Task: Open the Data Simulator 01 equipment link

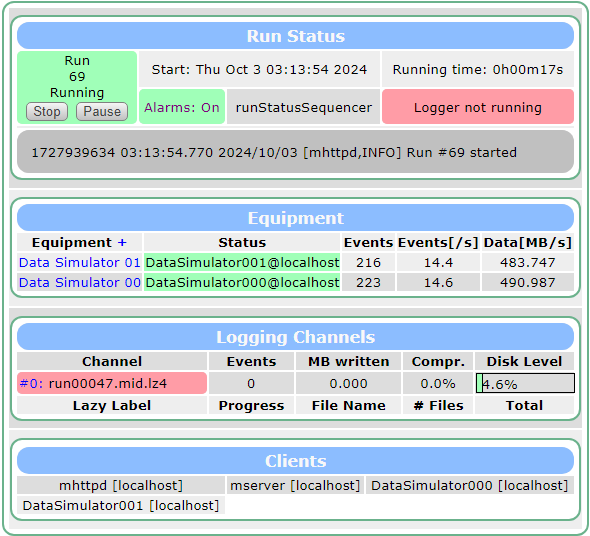Action: pos(79,262)
